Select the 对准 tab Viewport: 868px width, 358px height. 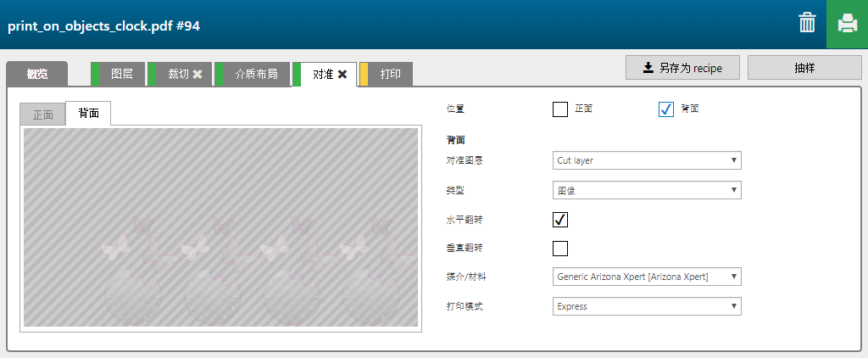click(x=325, y=75)
